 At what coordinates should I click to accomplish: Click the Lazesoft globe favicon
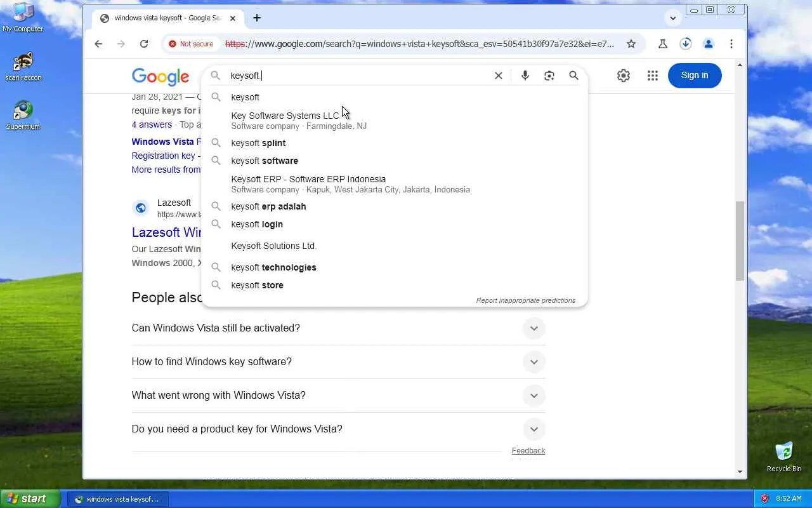141,208
